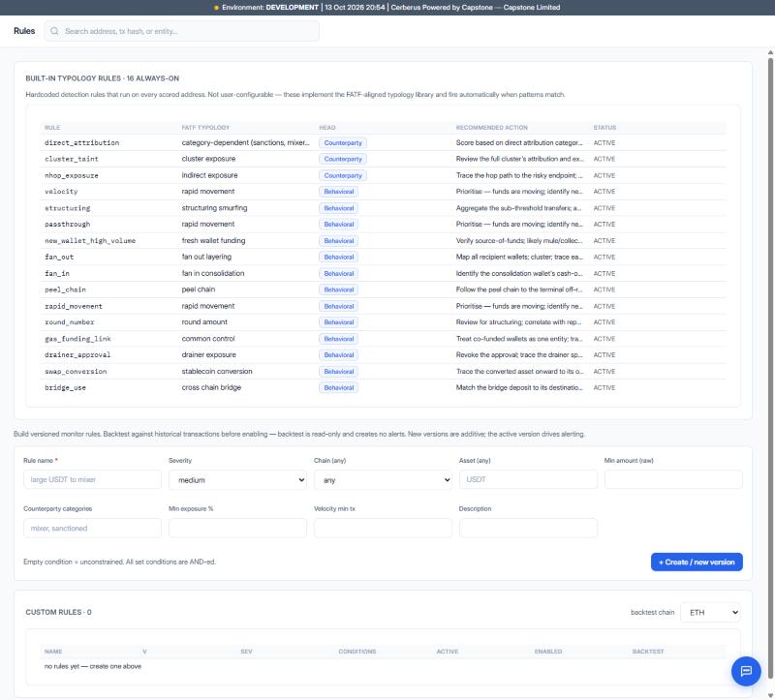This screenshot has height=700, width=775.
Task: Open the backtest chain ETH dropdown
Action: coord(710,612)
